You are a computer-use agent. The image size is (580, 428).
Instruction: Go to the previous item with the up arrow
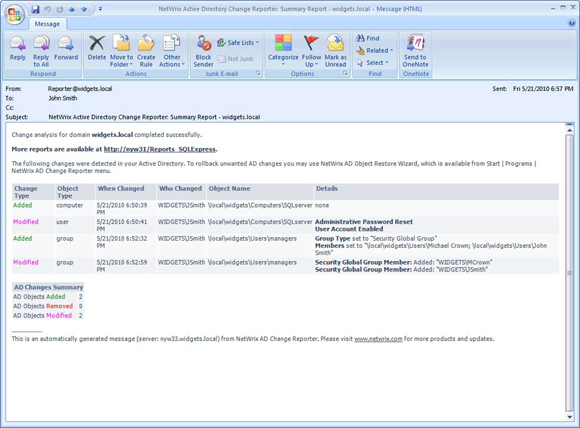coord(72,9)
